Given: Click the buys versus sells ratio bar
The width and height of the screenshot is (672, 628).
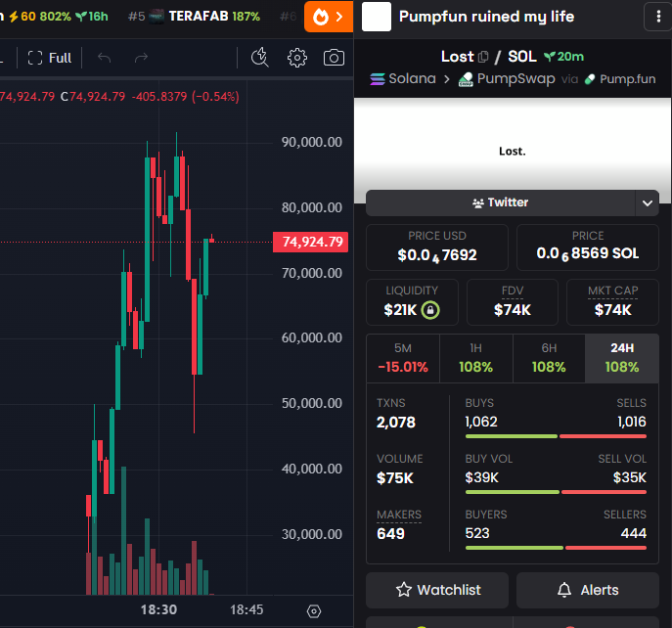Looking at the screenshot, I should (556, 436).
